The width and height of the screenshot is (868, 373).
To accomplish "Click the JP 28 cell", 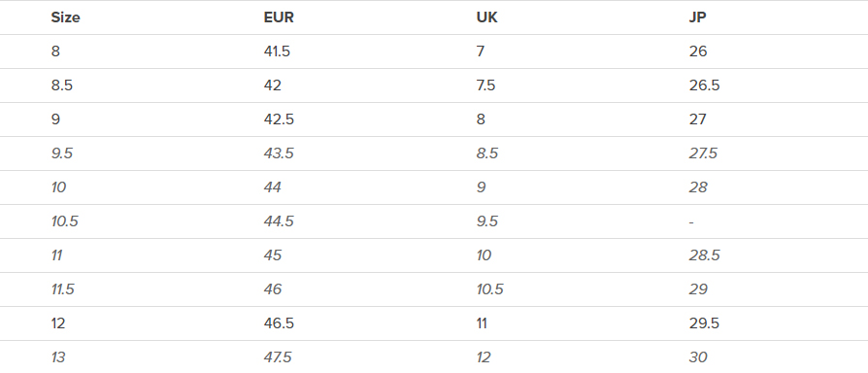I will (698, 187).
